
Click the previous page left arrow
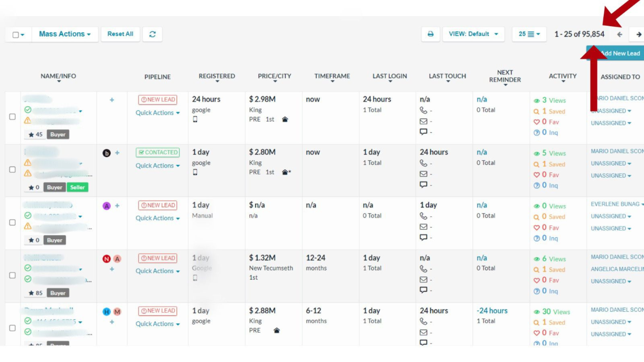(x=620, y=34)
